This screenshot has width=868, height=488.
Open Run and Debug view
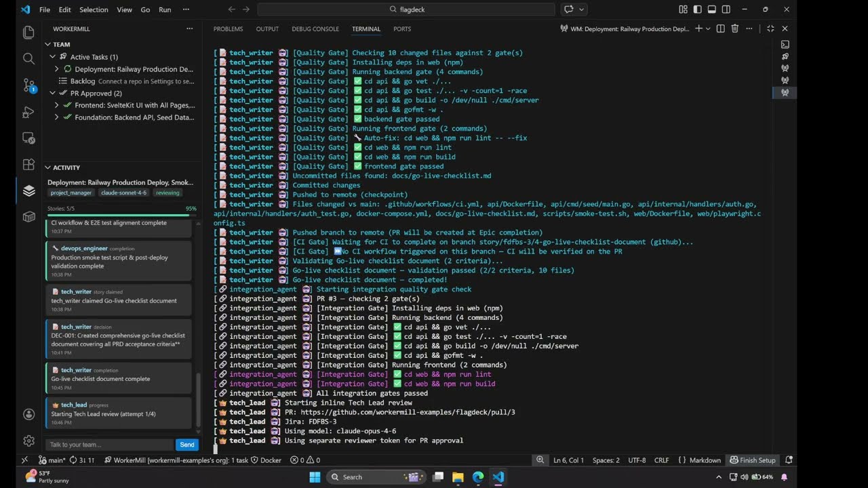coord(28,112)
